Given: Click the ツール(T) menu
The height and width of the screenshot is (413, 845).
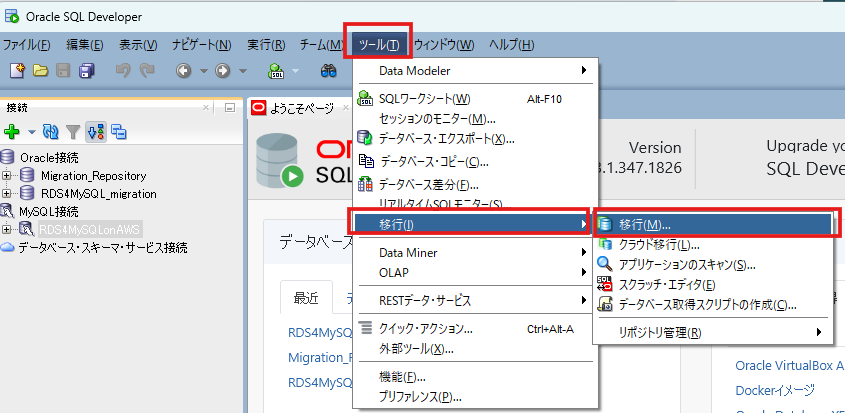Looking at the screenshot, I should [x=379, y=45].
